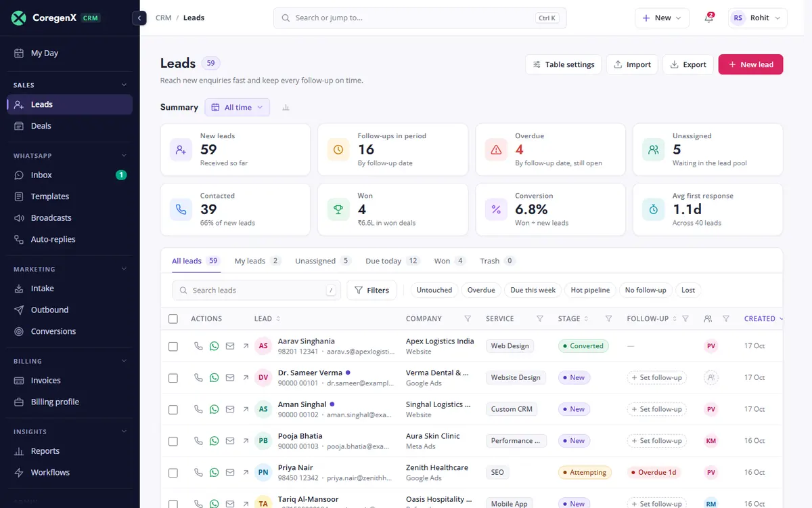Open WhatsApp Inbox in the sidebar
Viewport: 812px width, 508px height.
point(70,175)
